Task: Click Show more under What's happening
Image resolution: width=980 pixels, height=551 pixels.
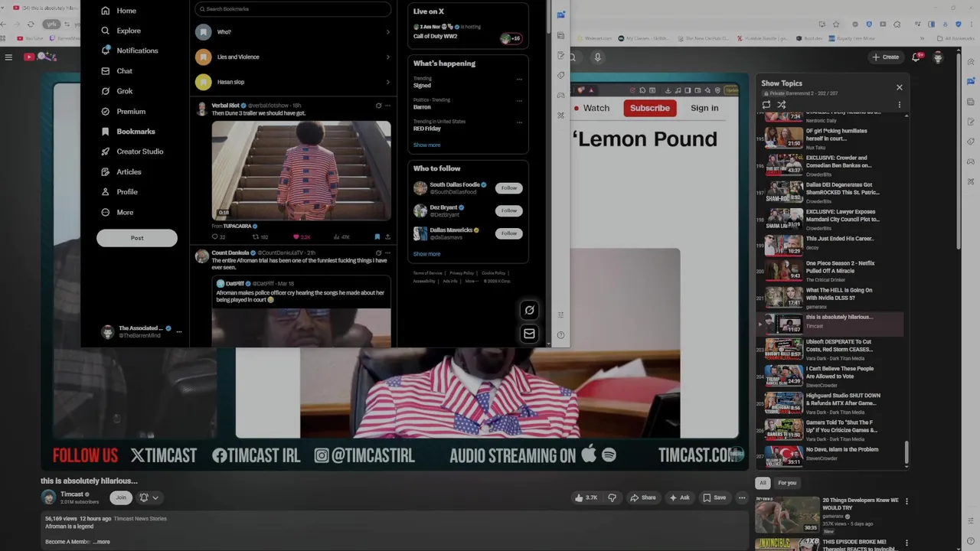Action: [x=426, y=145]
